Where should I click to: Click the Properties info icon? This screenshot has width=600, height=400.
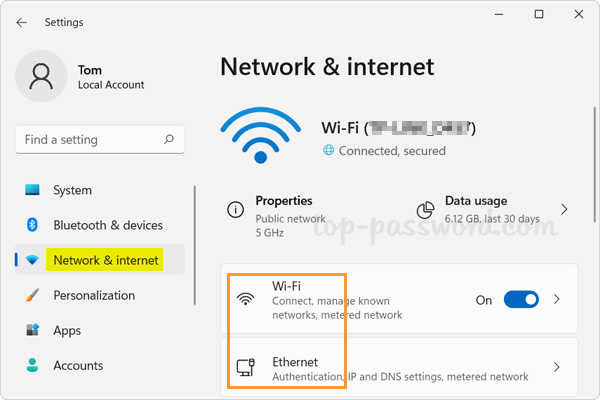coord(236,210)
